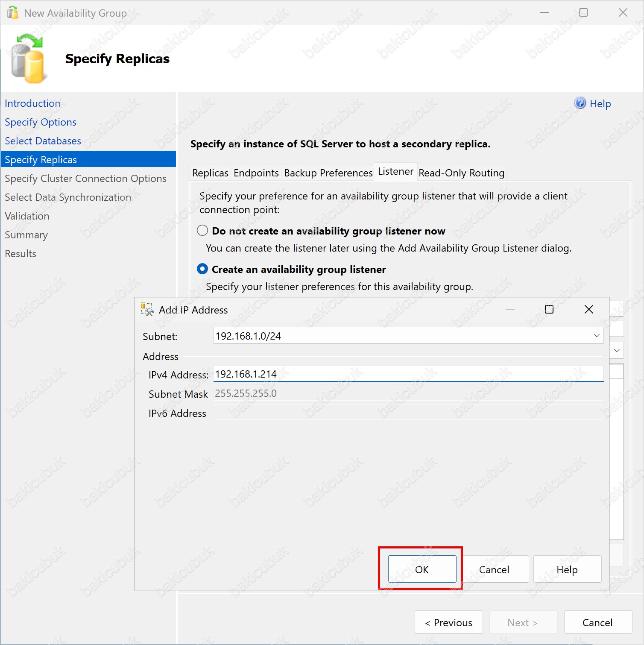This screenshot has width=644, height=645.
Task: Confirm the IP address with OK
Action: pos(422,569)
